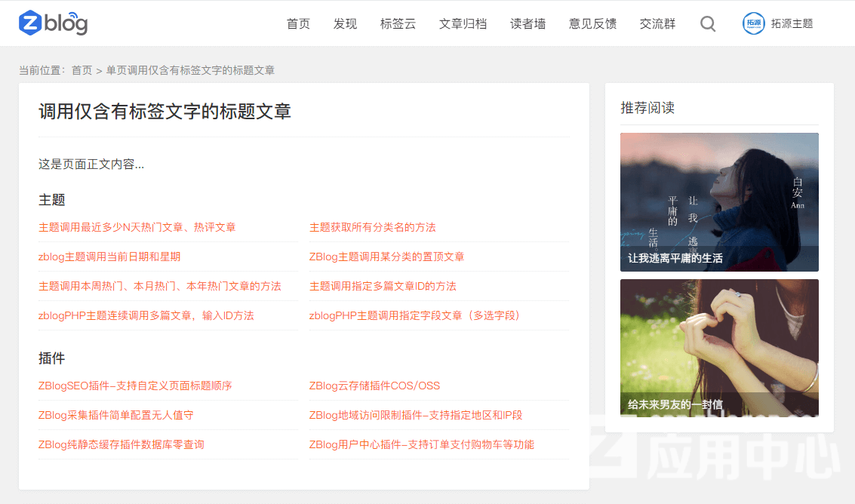This screenshot has width=855, height=504.
Task: Open ZBlog用户中心插件-支持订单支付购物车等功能
Action: (422, 445)
